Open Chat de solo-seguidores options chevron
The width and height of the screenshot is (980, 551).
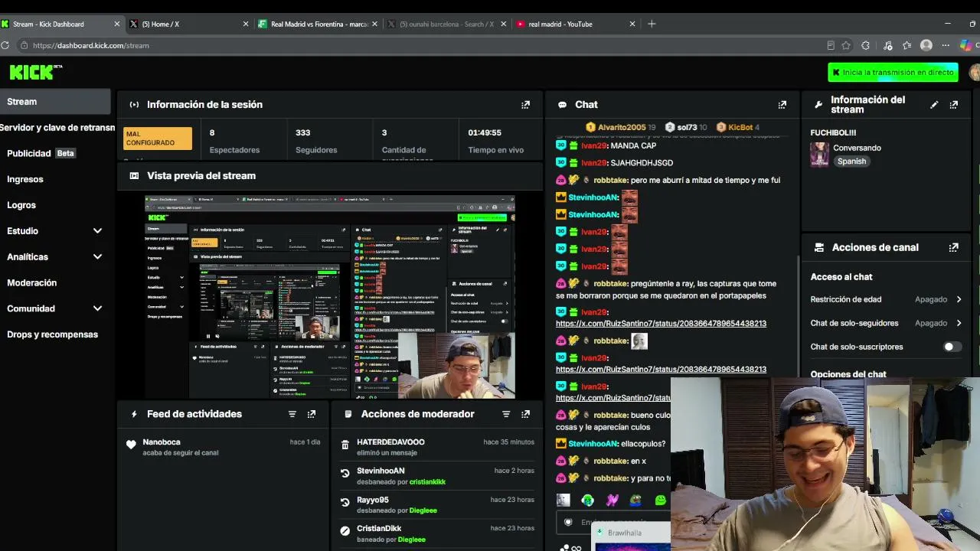(959, 323)
